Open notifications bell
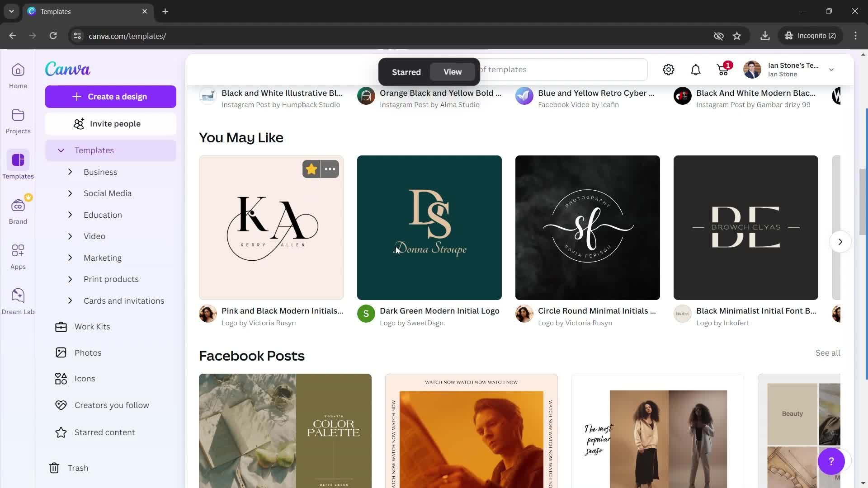 (696, 70)
